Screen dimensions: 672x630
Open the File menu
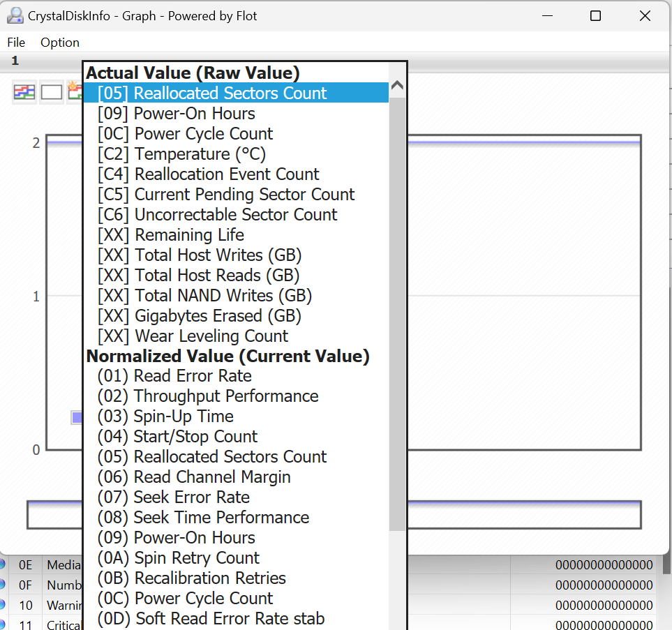point(16,43)
